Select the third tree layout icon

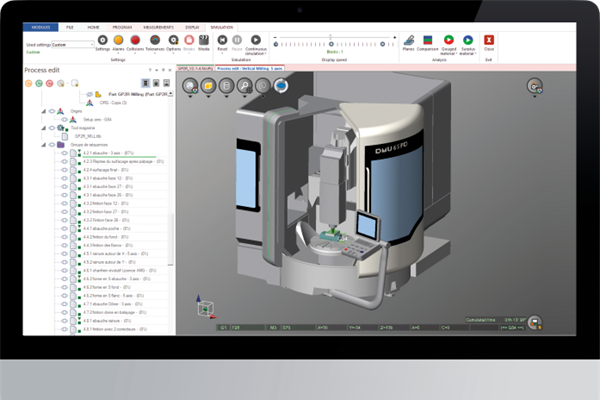(166, 83)
